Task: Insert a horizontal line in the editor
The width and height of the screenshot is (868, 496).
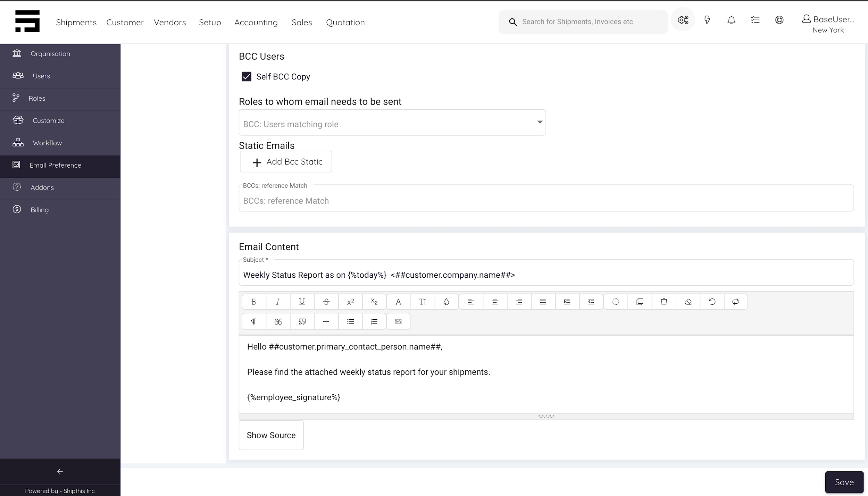Action: coord(326,321)
